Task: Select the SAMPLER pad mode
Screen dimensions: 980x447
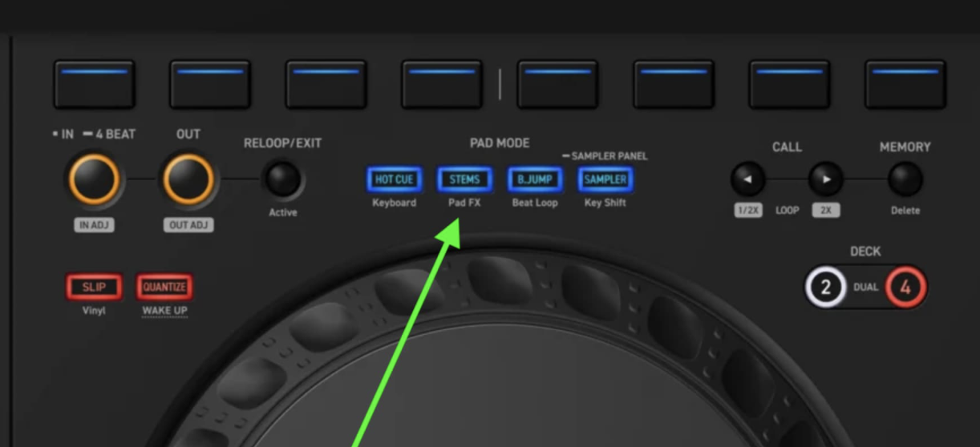Action: click(605, 179)
